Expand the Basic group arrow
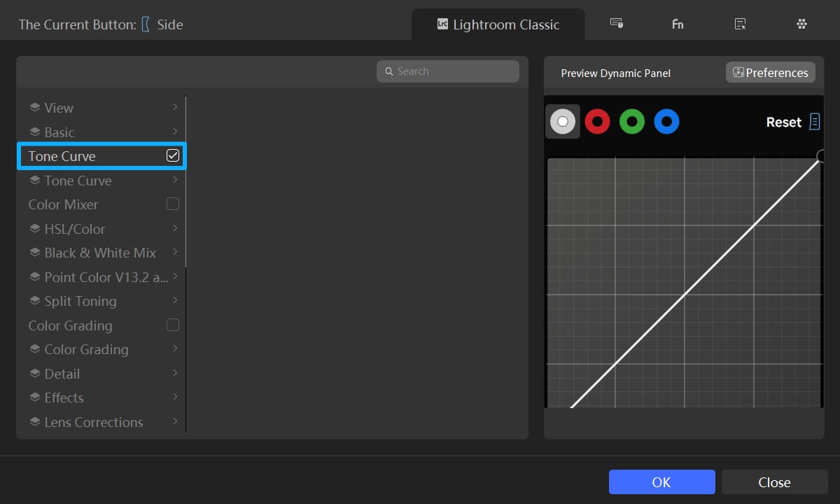 [x=174, y=132]
